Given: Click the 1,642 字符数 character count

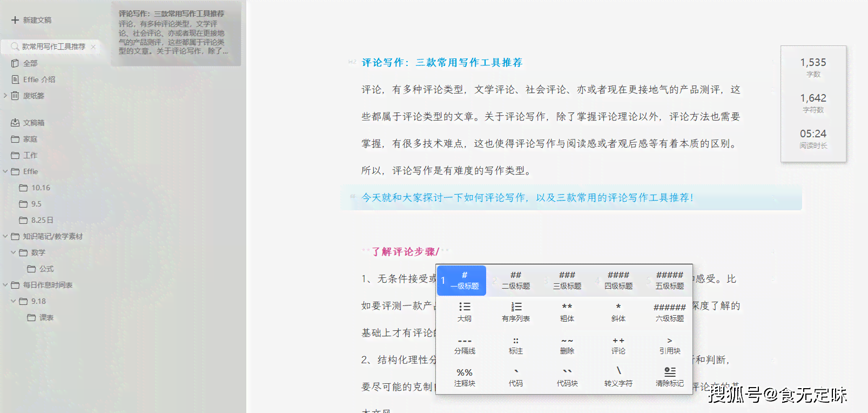Looking at the screenshot, I should coord(813,103).
